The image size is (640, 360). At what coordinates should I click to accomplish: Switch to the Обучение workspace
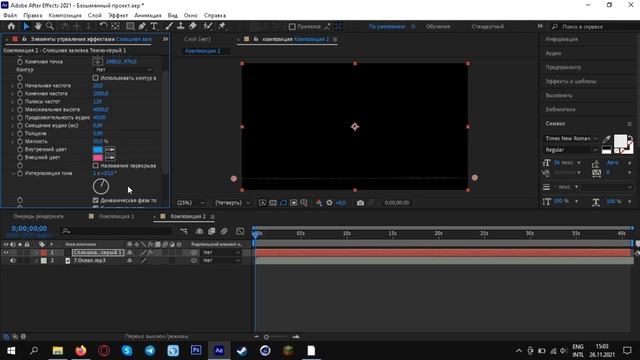click(438, 27)
